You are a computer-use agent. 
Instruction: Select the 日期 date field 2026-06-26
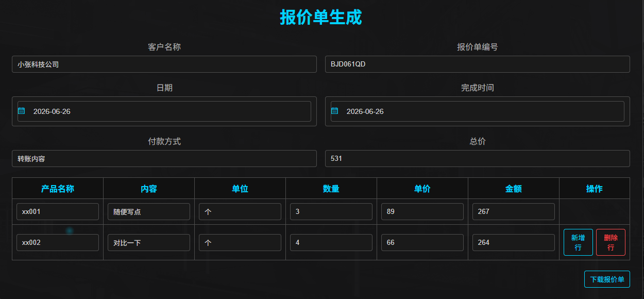[164, 111]
